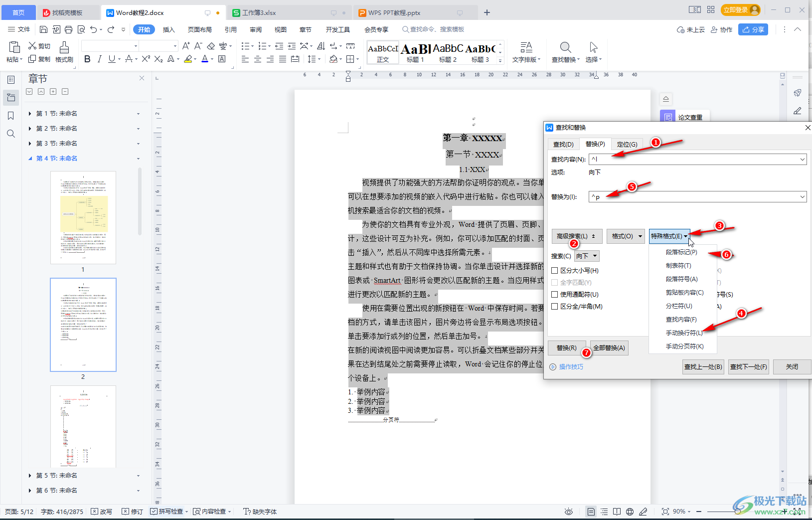This screenshot has height=520, width=812.
Task: Open the 查找内容 combo box dropdown arrow
Action: [x=802, y=160]
